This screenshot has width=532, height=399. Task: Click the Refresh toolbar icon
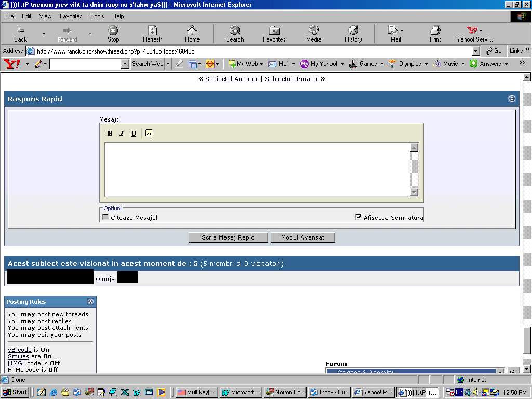coord(152,31)
